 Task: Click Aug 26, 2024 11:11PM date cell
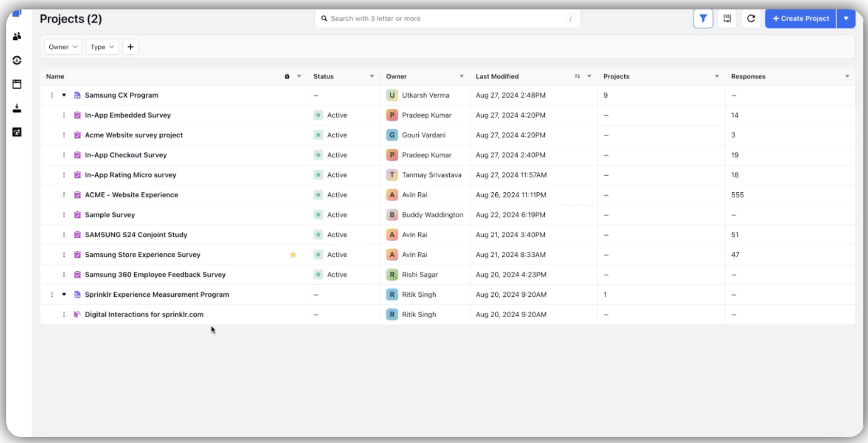click(x=511, y=195)
